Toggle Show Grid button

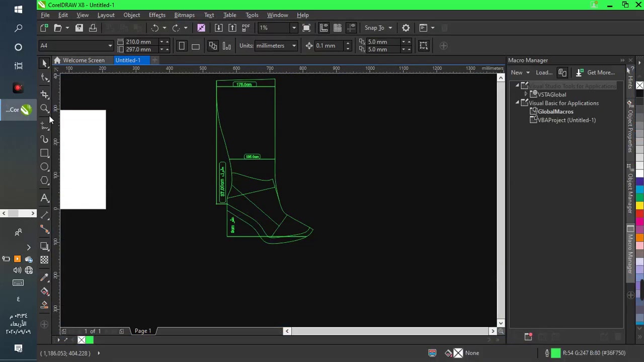point(338,28)
